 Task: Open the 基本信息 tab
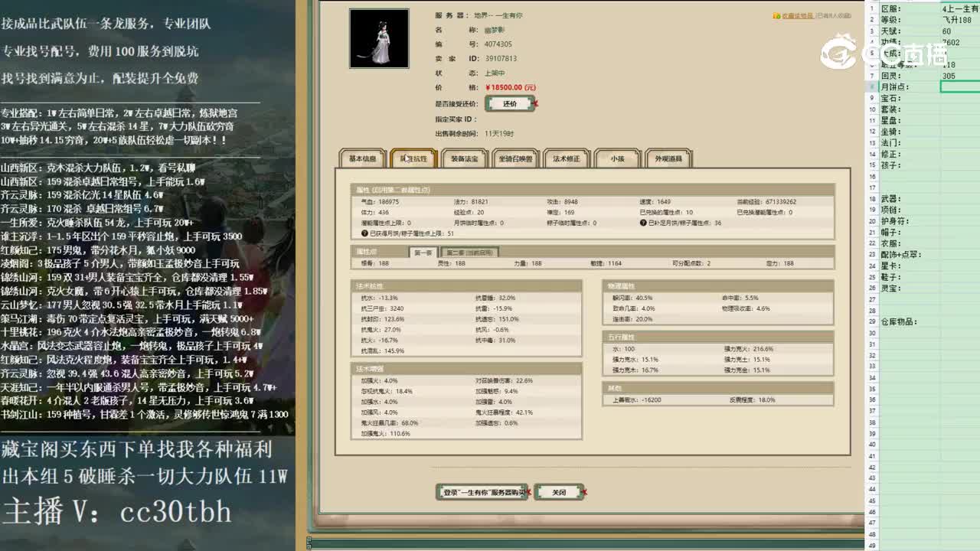pos(363,158)
